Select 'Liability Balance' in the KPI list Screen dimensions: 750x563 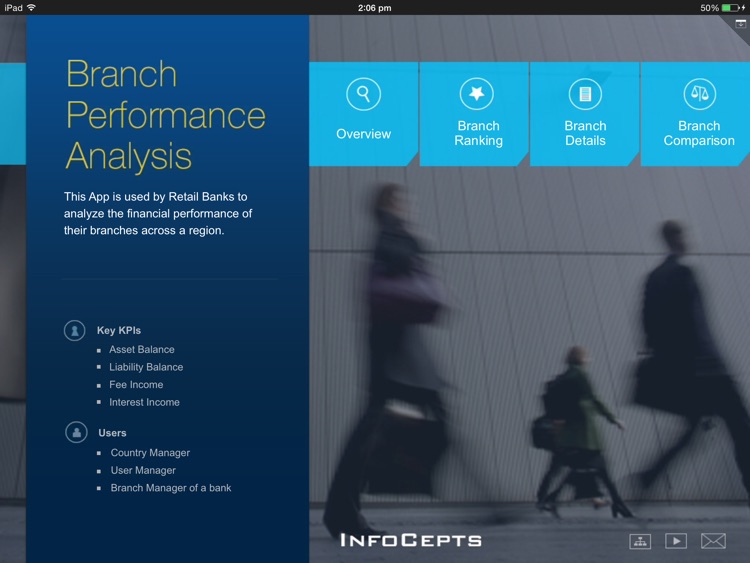coord(146,367)
